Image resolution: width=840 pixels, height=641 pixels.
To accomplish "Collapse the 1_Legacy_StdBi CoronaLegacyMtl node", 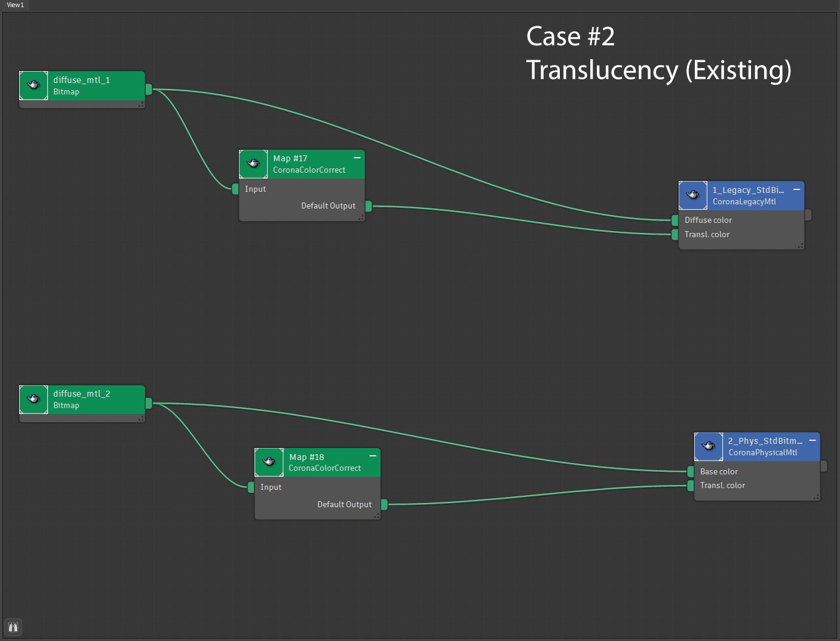I will coord(796,189).
